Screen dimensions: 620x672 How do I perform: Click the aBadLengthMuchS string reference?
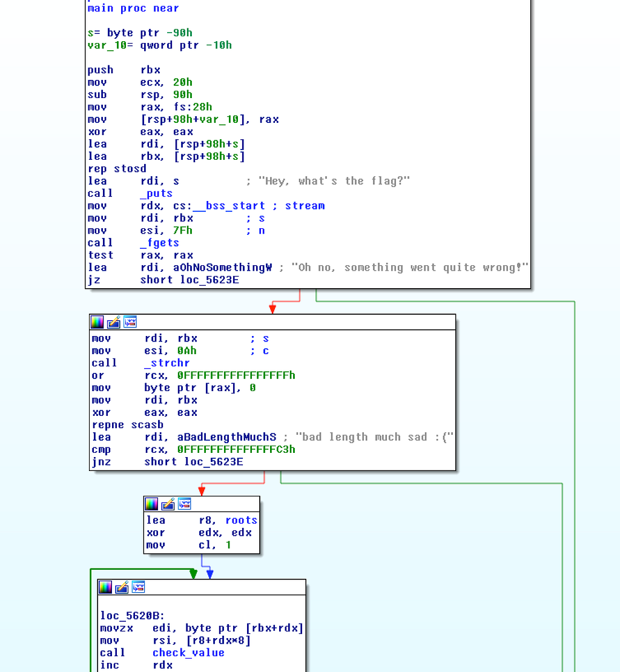226,437
